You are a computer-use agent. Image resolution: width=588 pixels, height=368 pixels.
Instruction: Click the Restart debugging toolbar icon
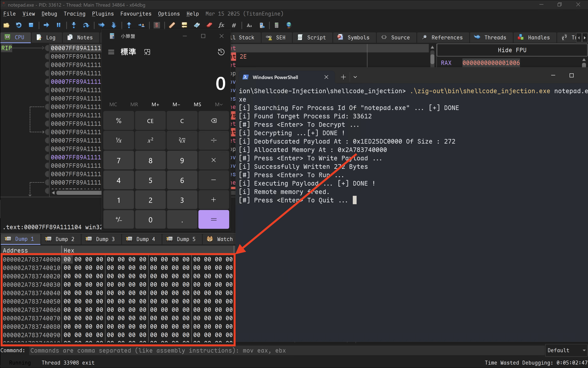(x=19, y=25)
